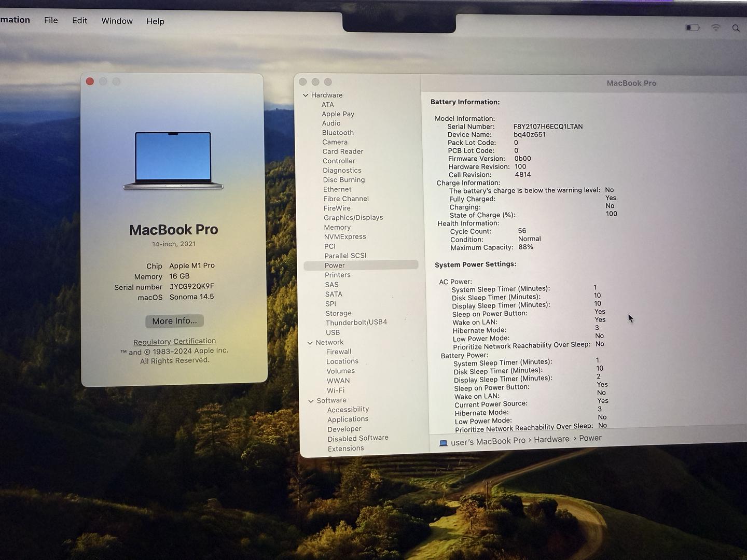Close the About This Mac window

[x=90, y=81]
